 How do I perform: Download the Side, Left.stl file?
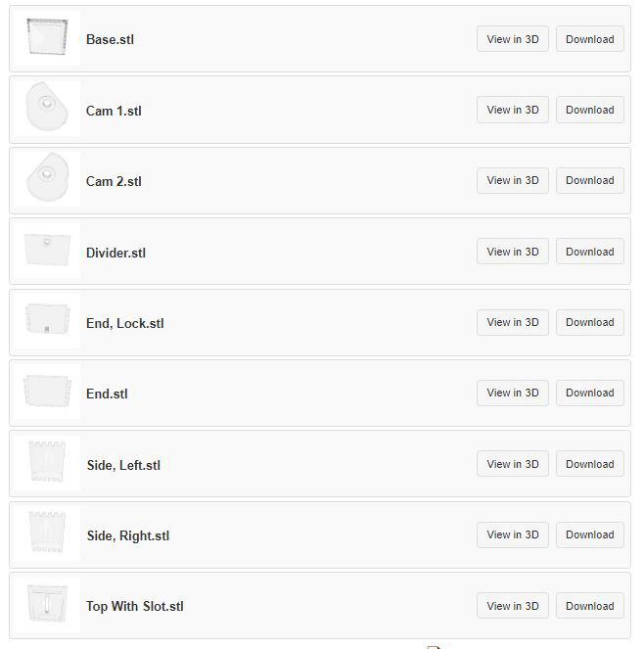tap(590, 464)
